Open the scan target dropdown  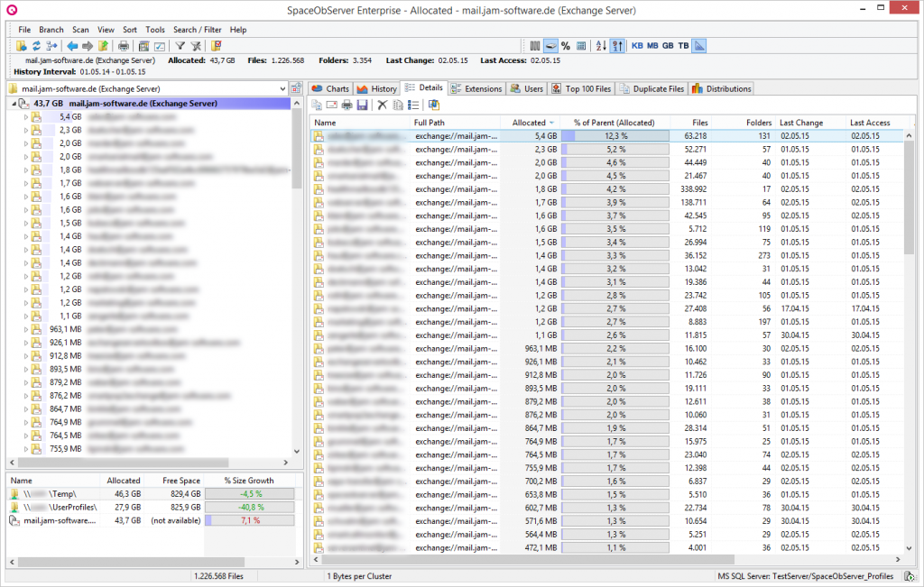(x=282, y=89)
